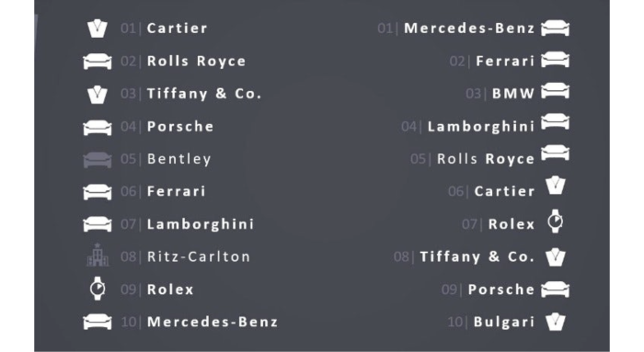This screenshot has width=644, height=352.
Task: Click the car icon beside left-column Porsche
Action: [98, 127]
